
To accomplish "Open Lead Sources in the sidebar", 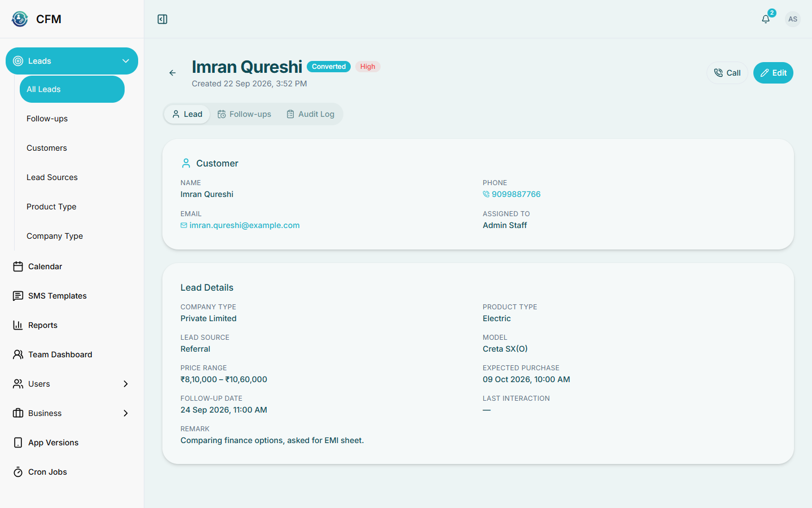I will click(x=72, y=177).
